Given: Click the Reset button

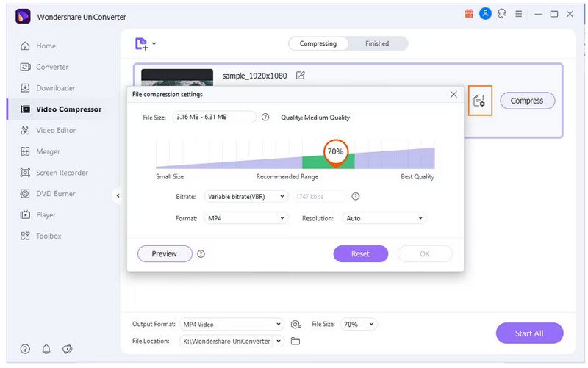Looking at the screenshot, I should point(360,253).
